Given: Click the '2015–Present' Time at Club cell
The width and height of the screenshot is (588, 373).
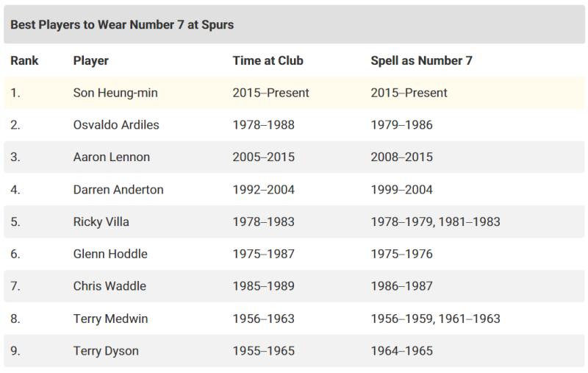Looking at the screenshot, I should point(270,93).
